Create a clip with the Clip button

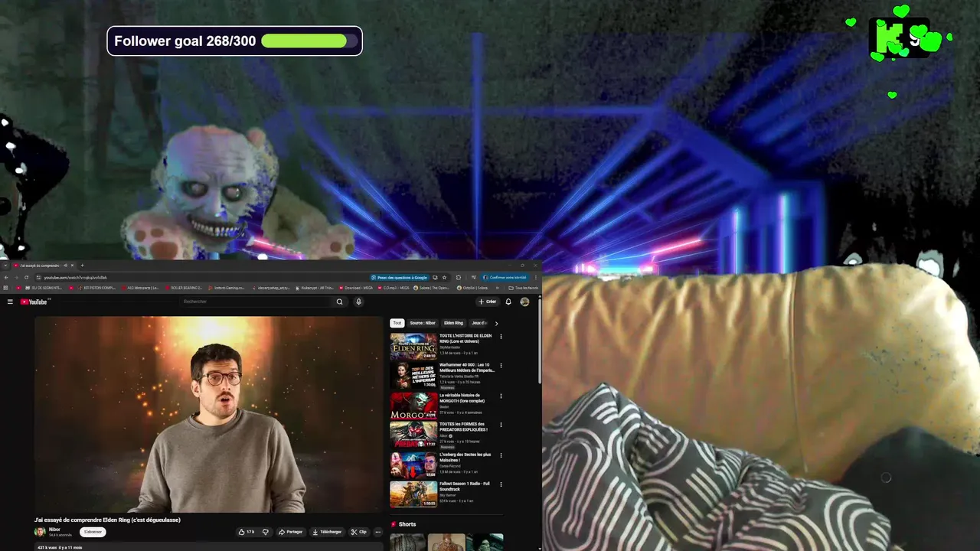point(359,532)
